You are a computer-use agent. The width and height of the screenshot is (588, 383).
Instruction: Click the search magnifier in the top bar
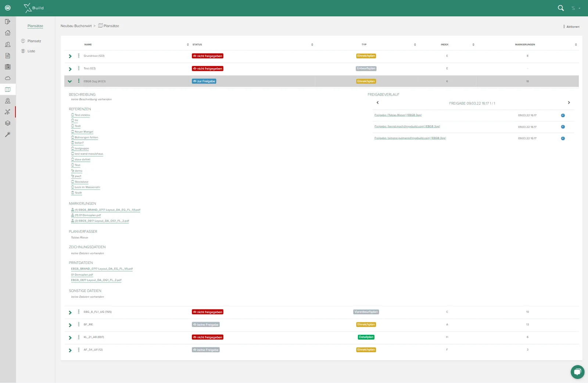click(561, 8)
